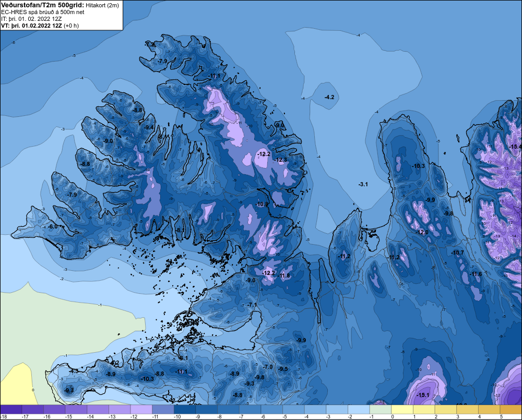The width and height of the screenshot is (522, 420).
Task: Click the -8.1 temperature label
Action: tap(180, 230)
